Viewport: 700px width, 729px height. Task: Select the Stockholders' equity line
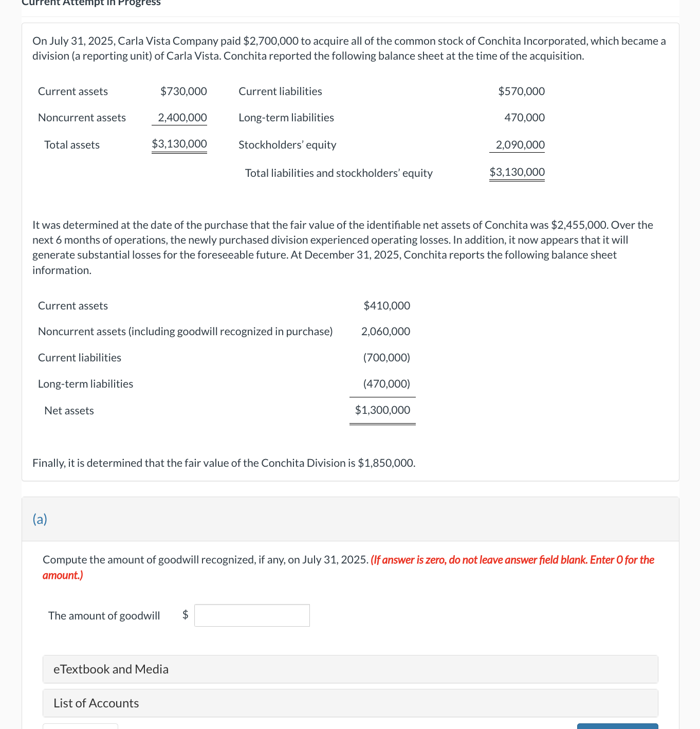[287, 144]
